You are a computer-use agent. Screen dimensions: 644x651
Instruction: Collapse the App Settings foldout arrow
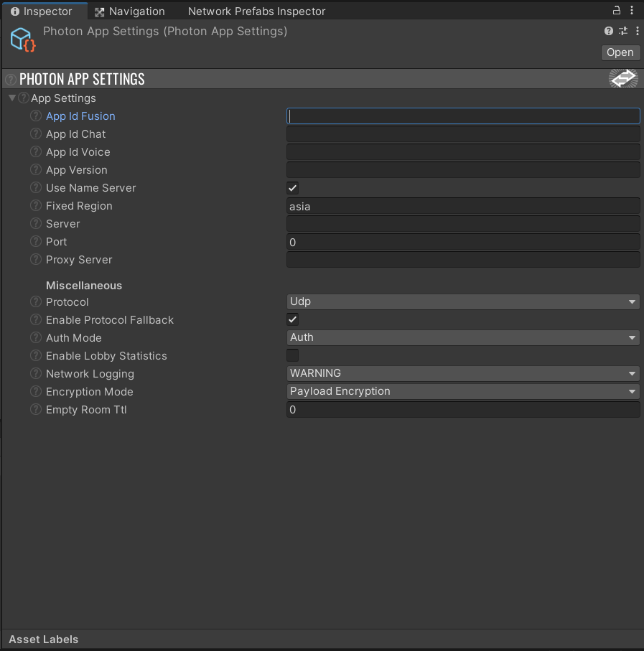click(12, 98)
